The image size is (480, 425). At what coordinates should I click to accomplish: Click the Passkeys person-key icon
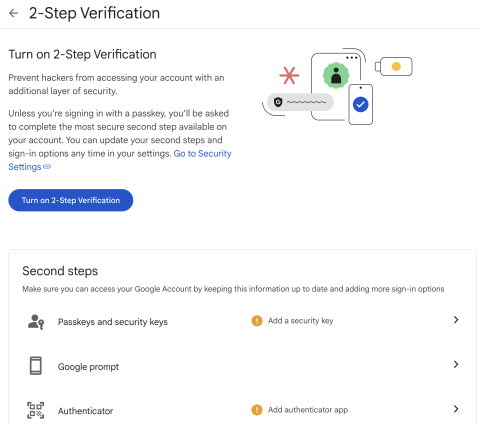coord(36,322)
